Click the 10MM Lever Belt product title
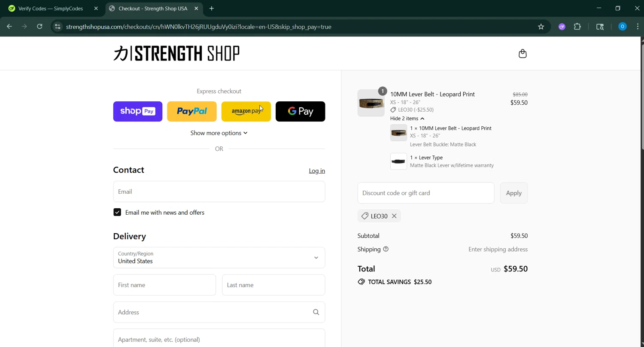 coord(432,94)
